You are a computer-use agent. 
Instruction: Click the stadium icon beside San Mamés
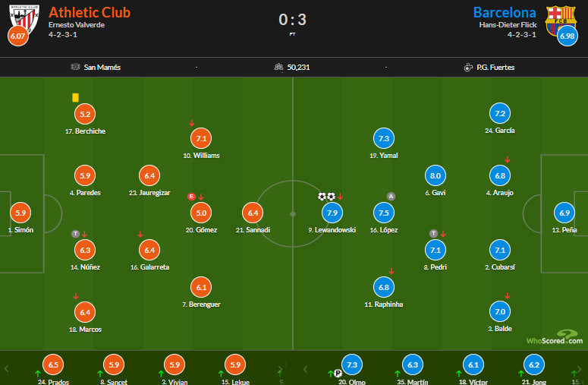click(75, 67)
